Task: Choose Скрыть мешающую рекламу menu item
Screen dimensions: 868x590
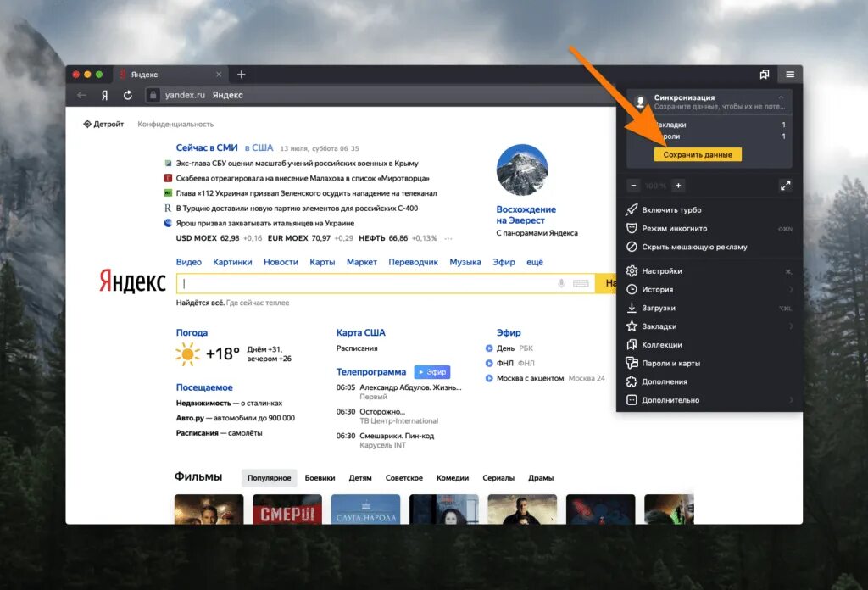Action: pyautogui.click(x=709, y=247)
